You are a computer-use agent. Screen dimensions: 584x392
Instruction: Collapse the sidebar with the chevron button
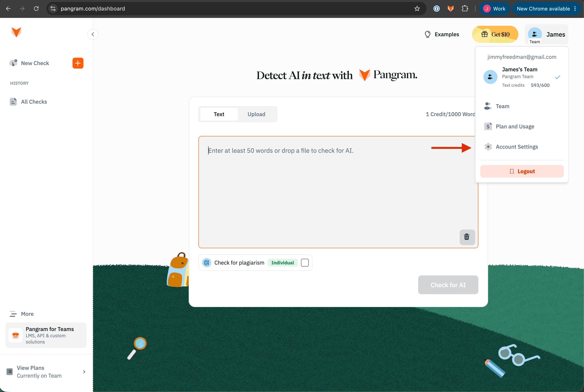pyautogui.click(x=93, y=34)
